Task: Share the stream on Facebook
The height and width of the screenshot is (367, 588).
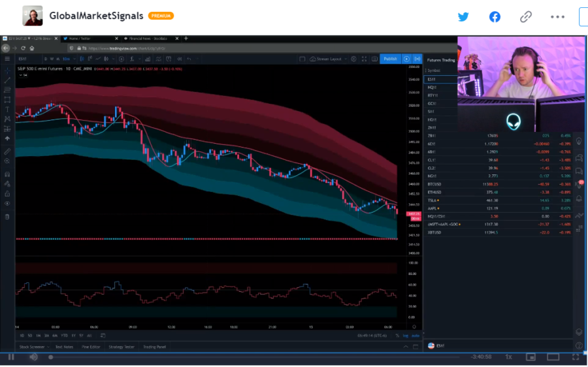Action: 495,17
